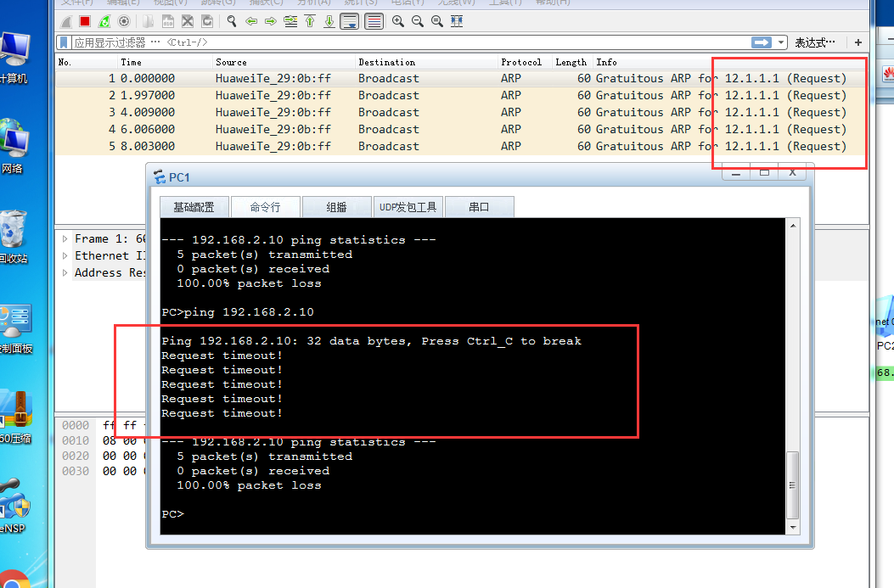Open the display filter history dropdown
This screenshot has height=588, width=894.
pos(781,42)
